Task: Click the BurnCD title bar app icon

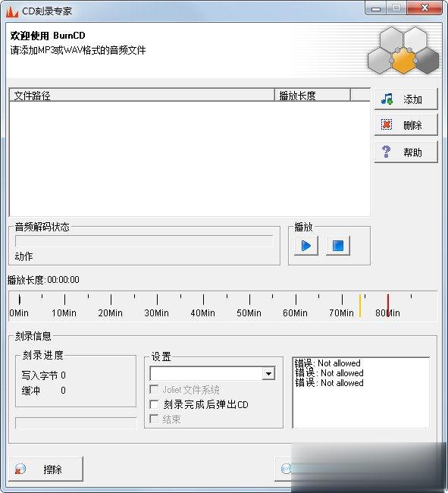Action: tap(12, 11)
